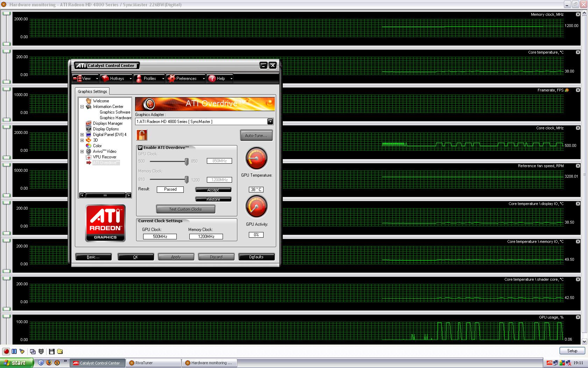Click the 850MHz GPU clock field
Viewport: 588px width, 368px height.
[x=219, y=161]
